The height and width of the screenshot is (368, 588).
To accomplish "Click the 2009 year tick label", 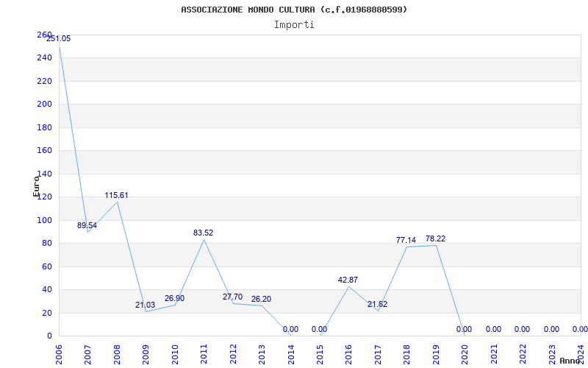I will click(146, 355).
